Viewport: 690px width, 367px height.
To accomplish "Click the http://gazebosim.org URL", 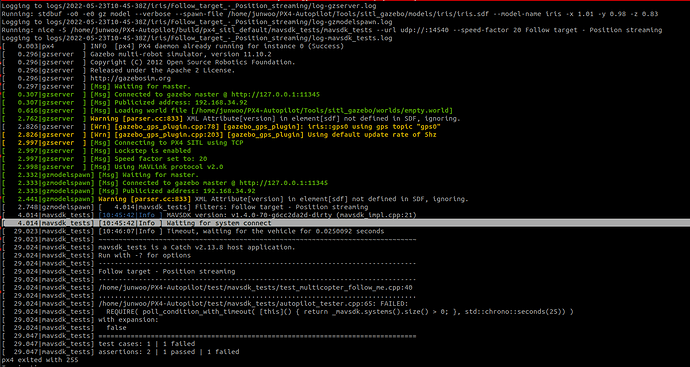I will pyautogui.click(x=124, y=78).
